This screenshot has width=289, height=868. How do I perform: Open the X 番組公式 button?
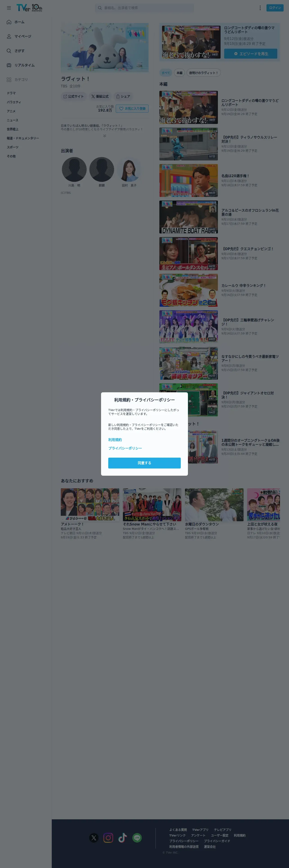coord(100,96)
